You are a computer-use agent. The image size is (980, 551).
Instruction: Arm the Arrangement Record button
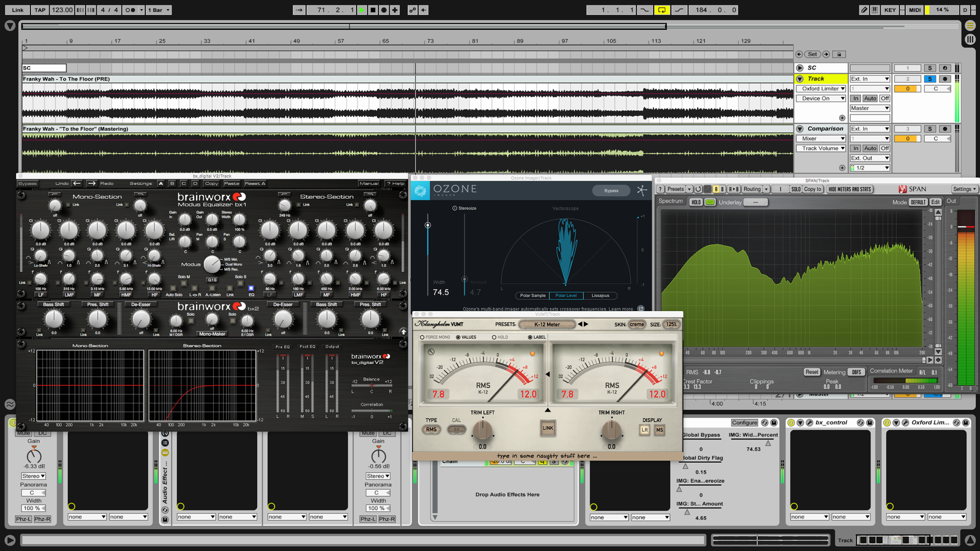[384, 10]
